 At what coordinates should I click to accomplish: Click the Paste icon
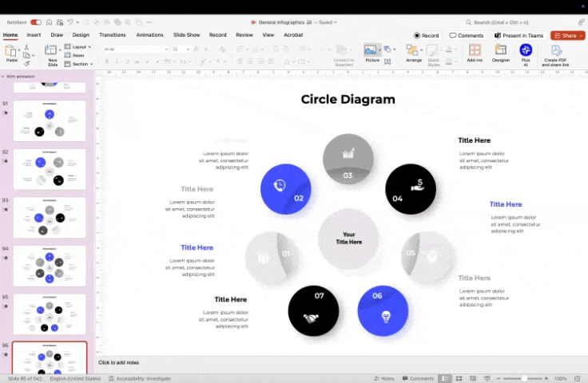click(12, 51)
